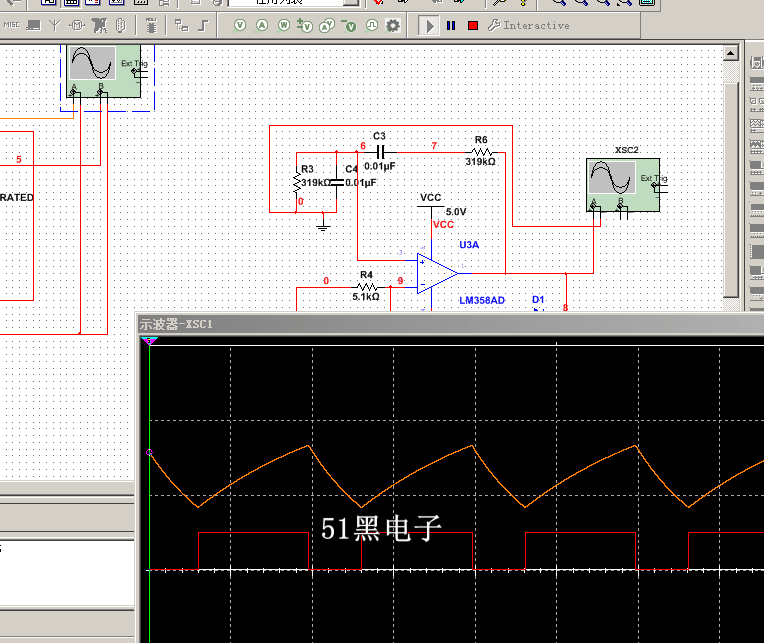
Task: Place a reference voltage probe
Action: 349,26
